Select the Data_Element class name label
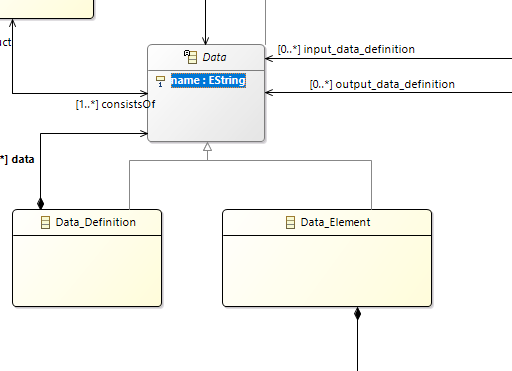 coord(335,222)
